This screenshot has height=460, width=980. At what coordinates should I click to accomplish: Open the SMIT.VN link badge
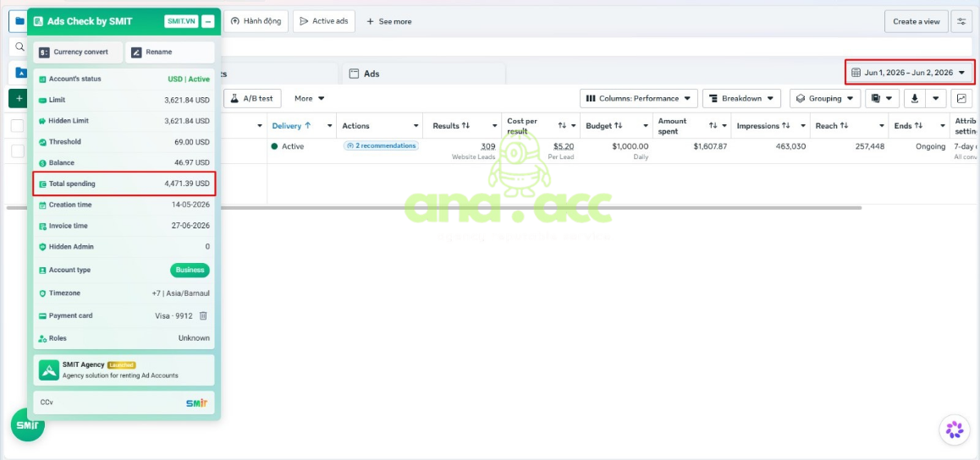point(181,21)
